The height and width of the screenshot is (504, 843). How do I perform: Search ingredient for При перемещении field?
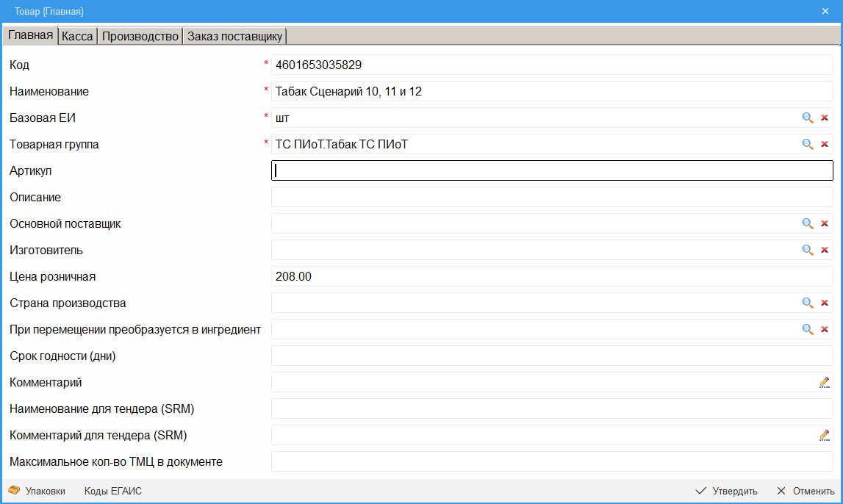click(807, 329)
